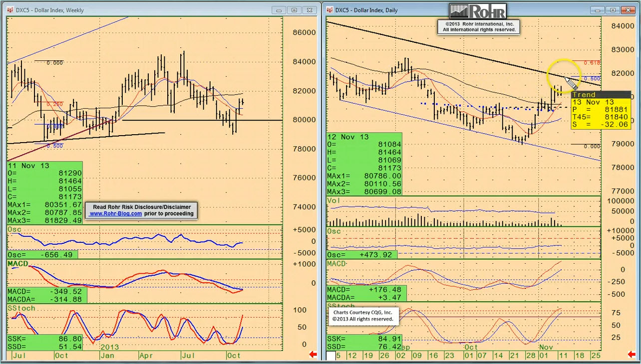Image resolution: width=641 pixels, height=364 pixels.
Task: Click the weekly MACD study label
Action: pos(17,263)
